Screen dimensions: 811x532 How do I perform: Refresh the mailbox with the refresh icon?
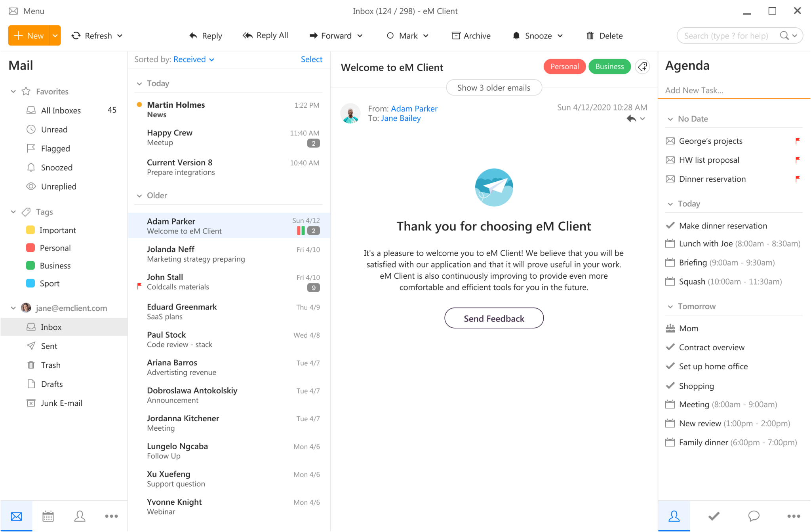pyautogui.click(x=76, y=36)
